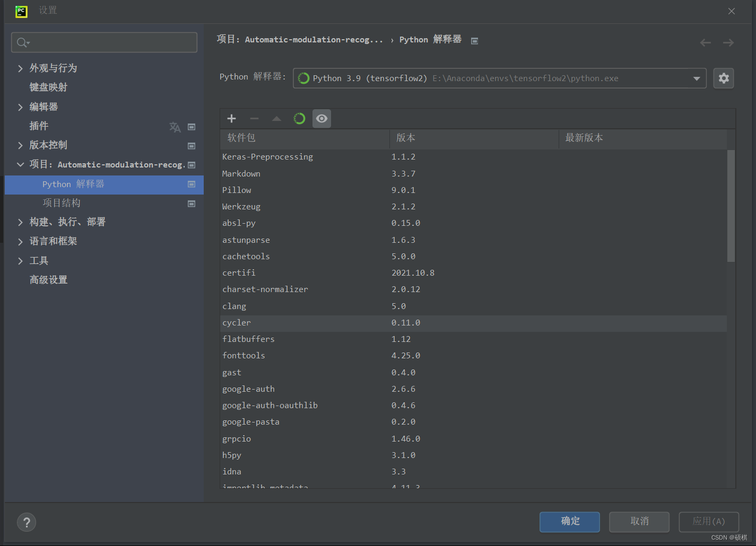Click the forward navigation arrow
This screenshot has height=546, width=756.
pos(728,42)
